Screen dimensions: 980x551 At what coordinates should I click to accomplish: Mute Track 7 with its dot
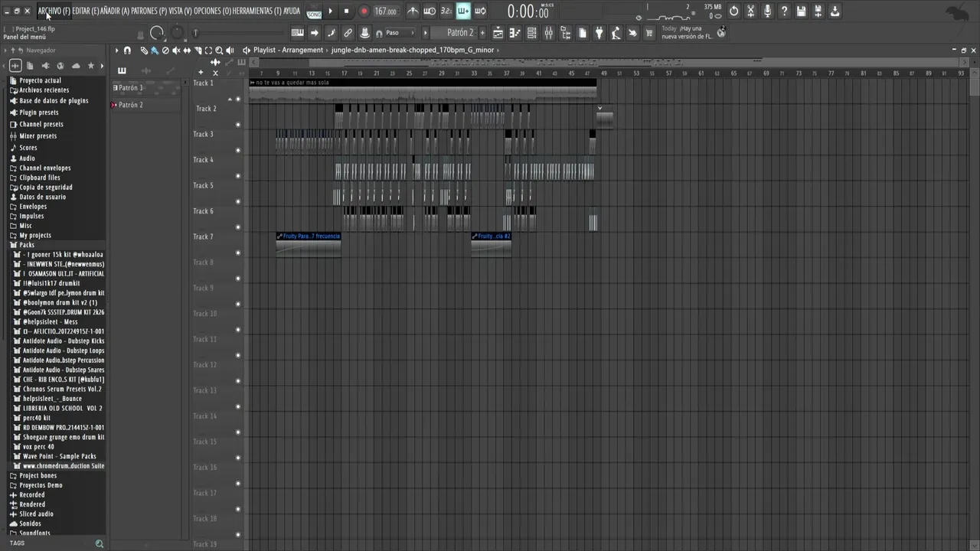(238, 253)
